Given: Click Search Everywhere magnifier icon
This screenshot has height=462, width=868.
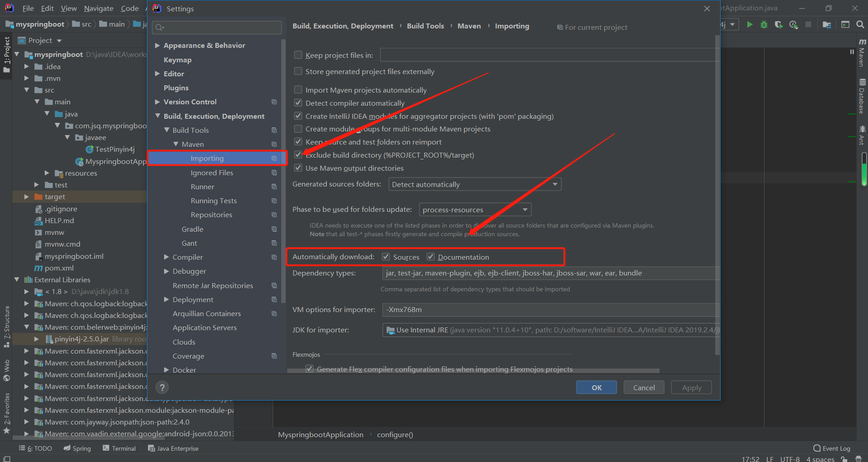Looking at the screenshot, I should [860, 24].
